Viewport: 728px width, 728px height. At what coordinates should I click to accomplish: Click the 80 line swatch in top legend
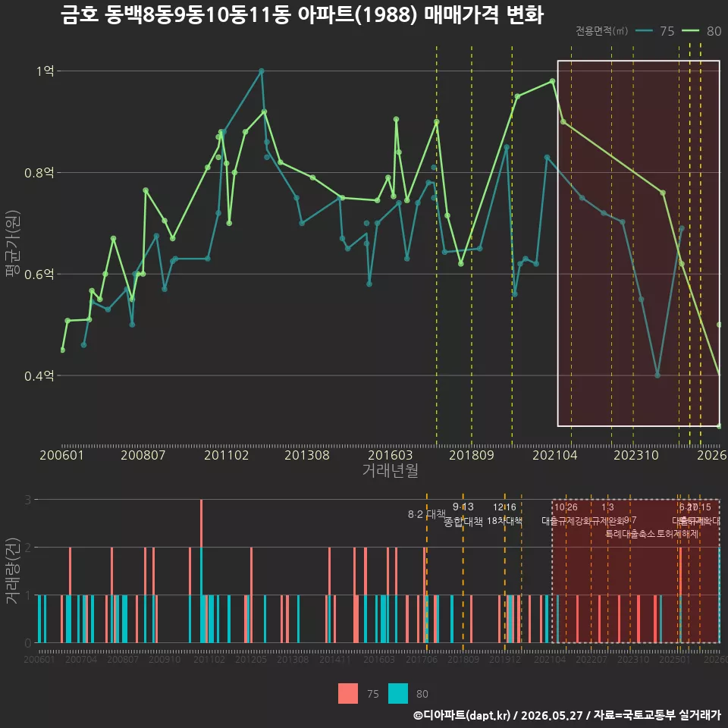pos(690,31)
